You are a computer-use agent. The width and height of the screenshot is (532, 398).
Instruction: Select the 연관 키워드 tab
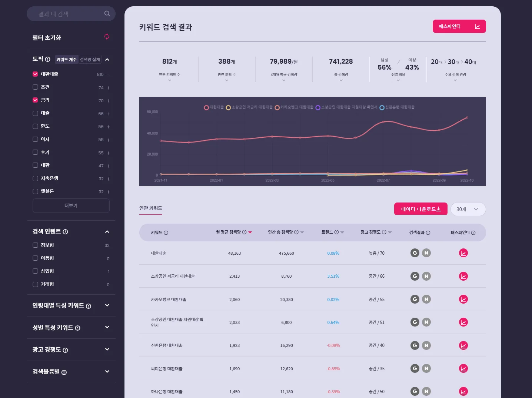point(150,208)
